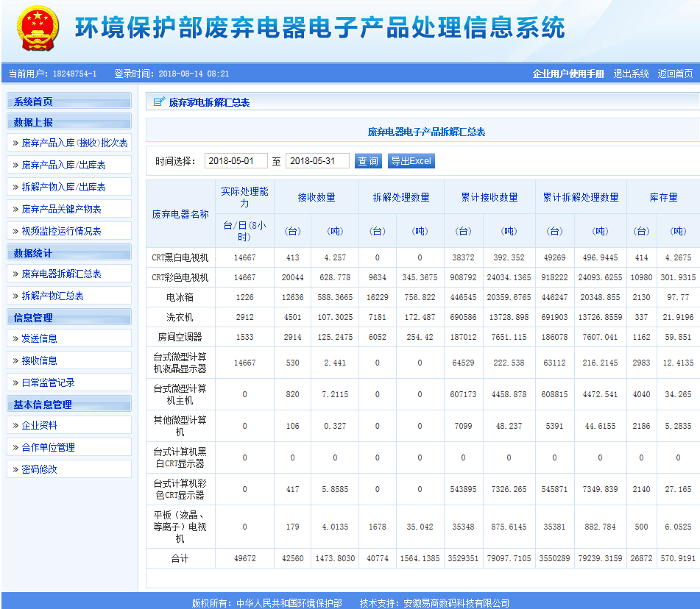700x609 pixels.
Task: Open 拆解产物入库/出库表
Action: (63, 187)
